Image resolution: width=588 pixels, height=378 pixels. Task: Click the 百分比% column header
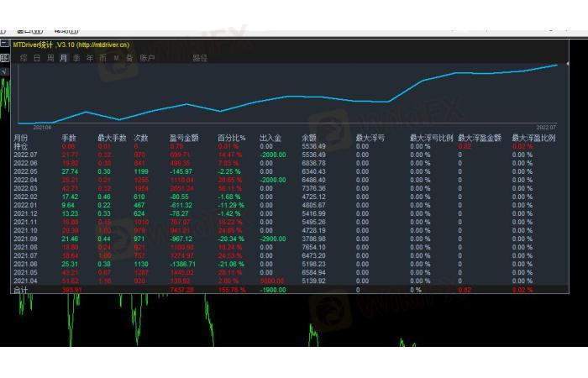231,138
